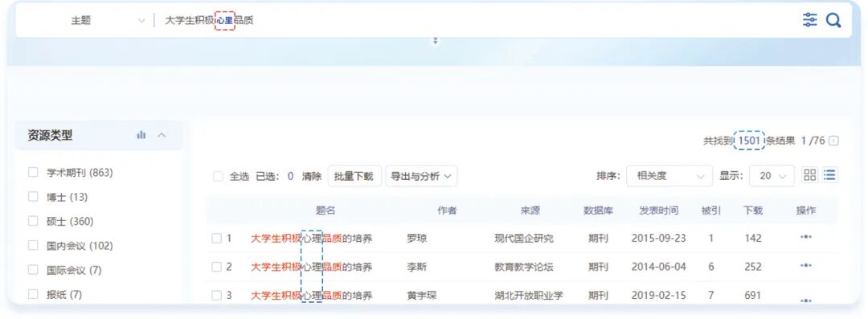Viewport: 868px width, 319px height.
Task: Open more actions for result 2
Action: [x=806, y=266]
